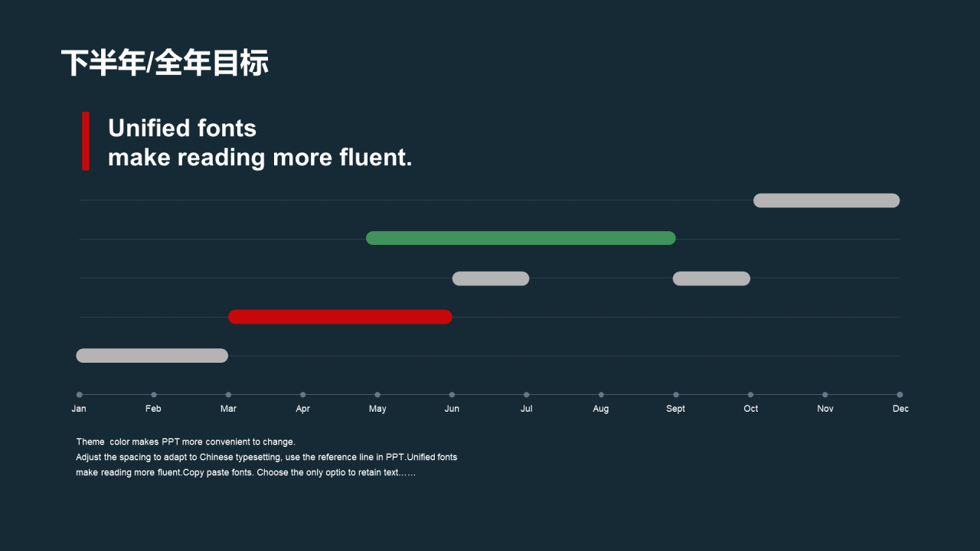Click the Theme color description paragraph

[266, 457]
